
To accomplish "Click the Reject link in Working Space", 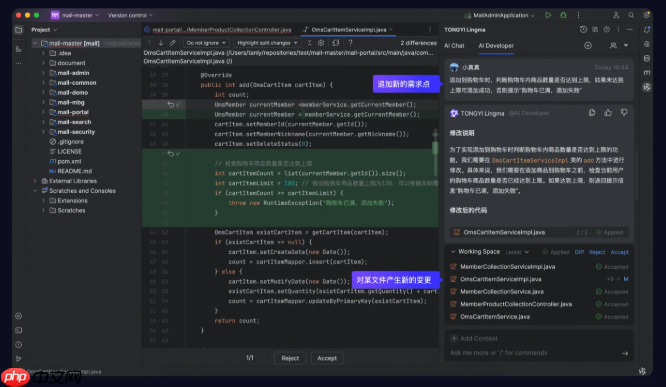I will coord(597,252).
